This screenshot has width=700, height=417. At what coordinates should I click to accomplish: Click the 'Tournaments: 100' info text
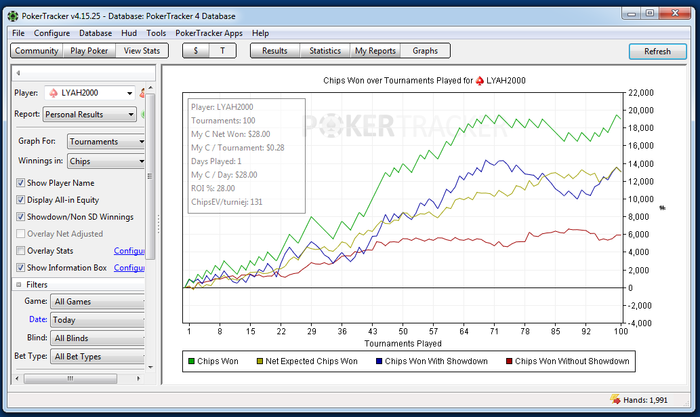pyautogui.click(x=223, y=121)
